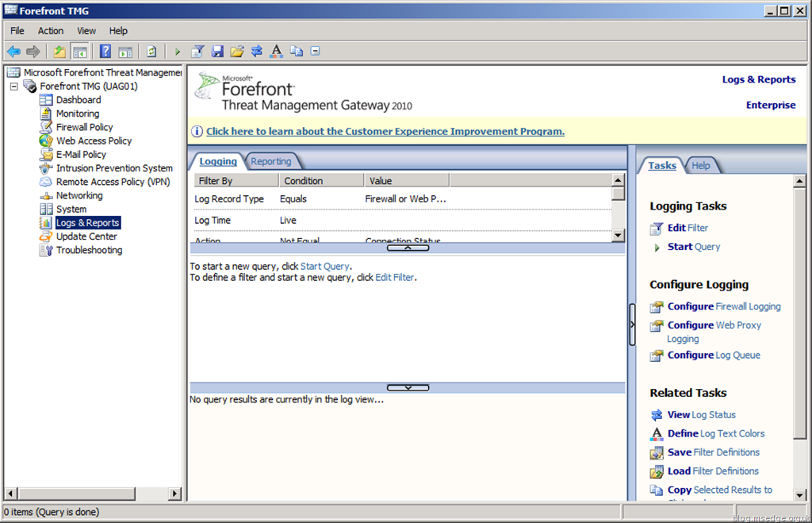The width and height of the screenshot is (812, 523).
Task: Click the Update Center icon in the tree
Action: pos(46,237)
